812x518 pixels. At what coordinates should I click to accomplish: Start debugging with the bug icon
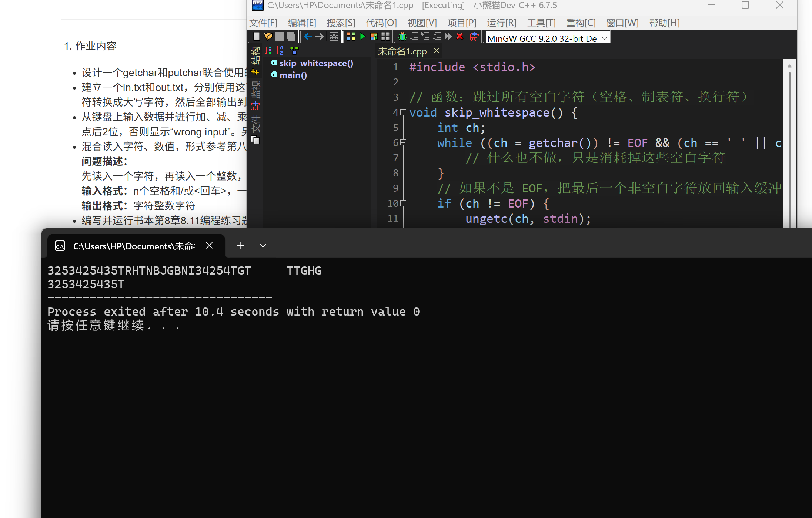(402, 36)
